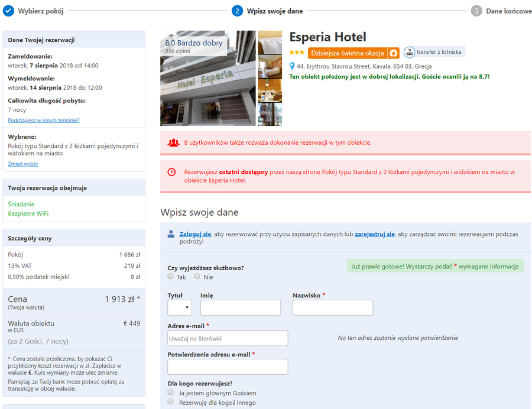
Task: Click the airport transfer shuttle icon
Action: coord(409,52)
